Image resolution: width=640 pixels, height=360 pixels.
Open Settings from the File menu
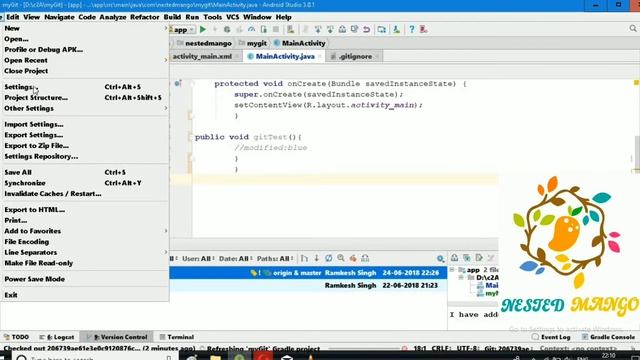coord(84,87)
